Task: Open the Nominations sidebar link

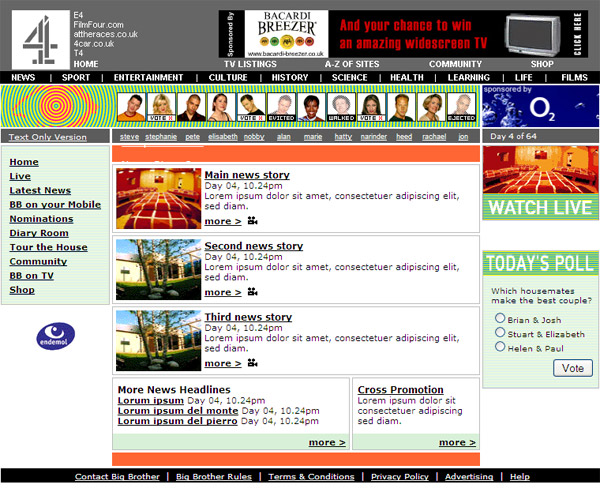Action: tap(41, 218)
